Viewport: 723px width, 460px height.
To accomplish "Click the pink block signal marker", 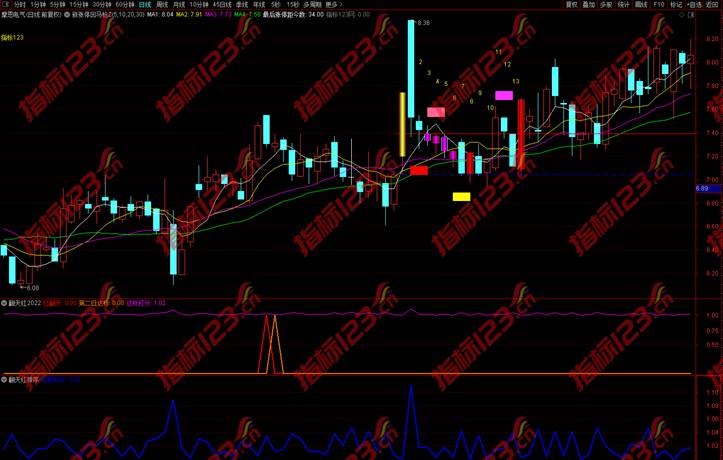I will [x=436, y=112].
